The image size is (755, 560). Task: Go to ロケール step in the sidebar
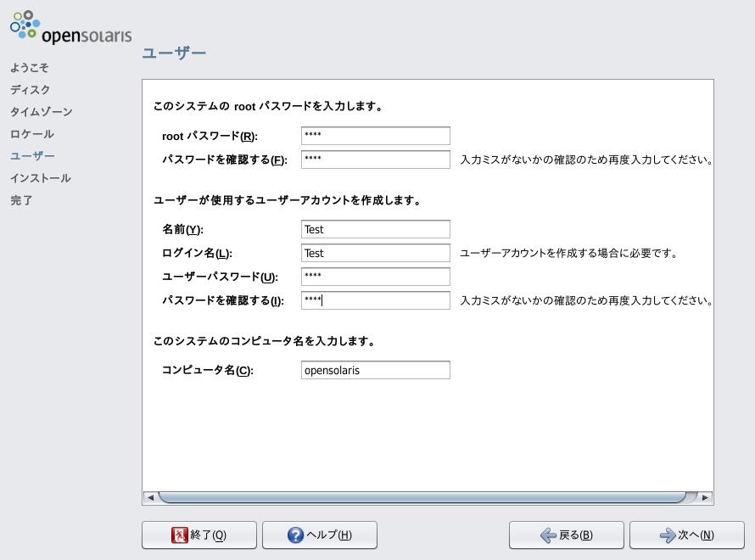point(32,134)
